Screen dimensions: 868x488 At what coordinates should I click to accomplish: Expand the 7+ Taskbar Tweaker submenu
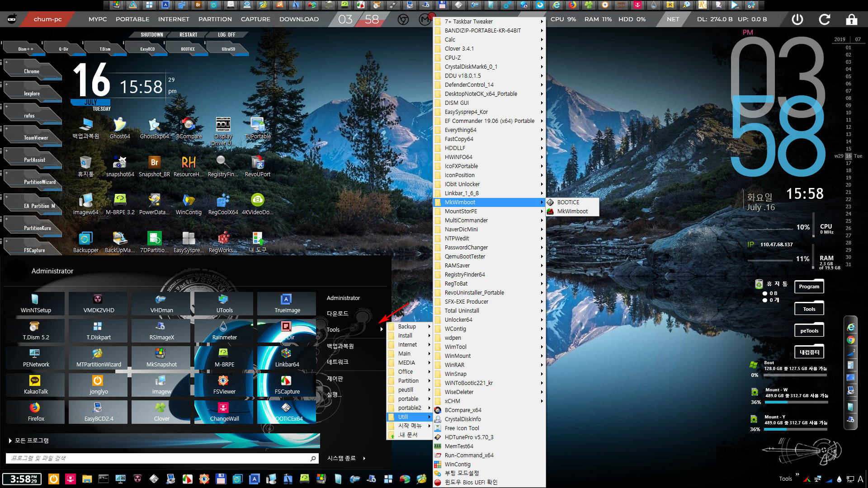pyautogui.click(x=489, y=21)
